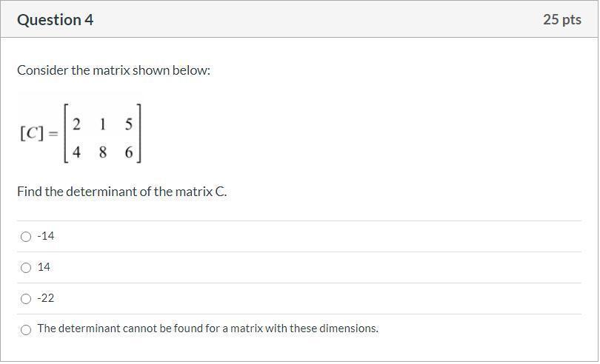
Task: Select the -22 radio button
Action: click(26, 299)
